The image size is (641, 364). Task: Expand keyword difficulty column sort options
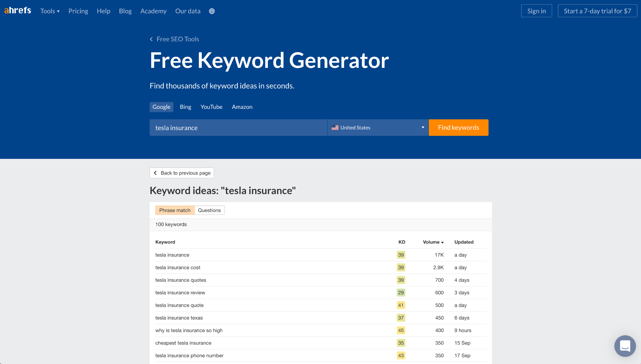tap(402, 242)
